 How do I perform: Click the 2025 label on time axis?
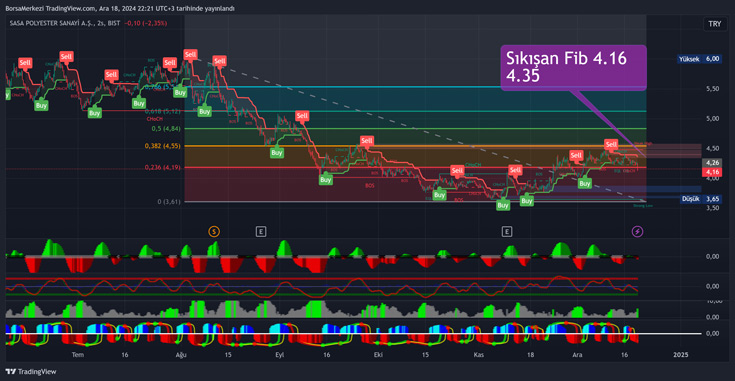[681, 355]
